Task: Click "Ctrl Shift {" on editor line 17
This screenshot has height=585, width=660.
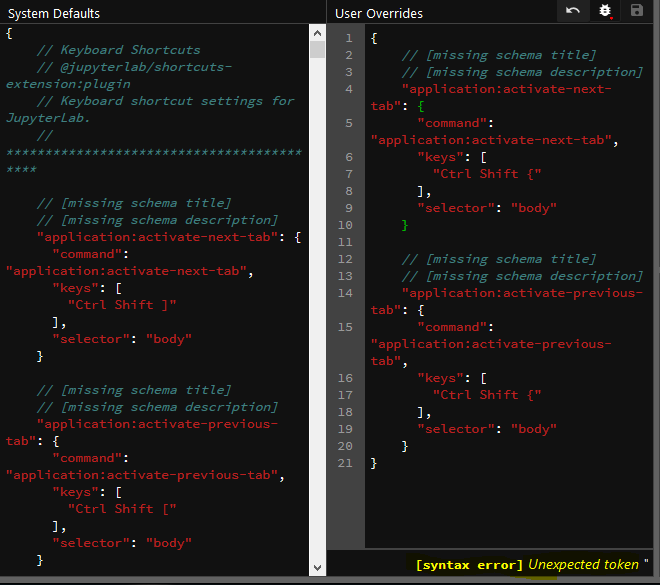Action: coord(487,395)
